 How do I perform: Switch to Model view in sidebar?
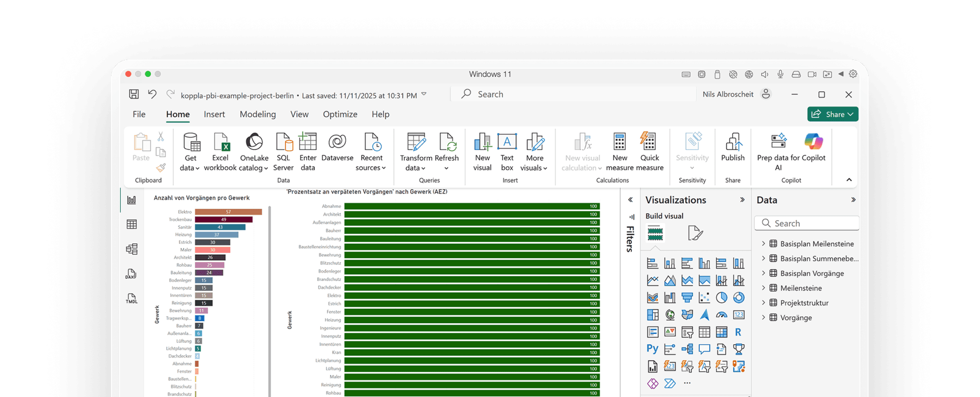click(x=131, y=249)
